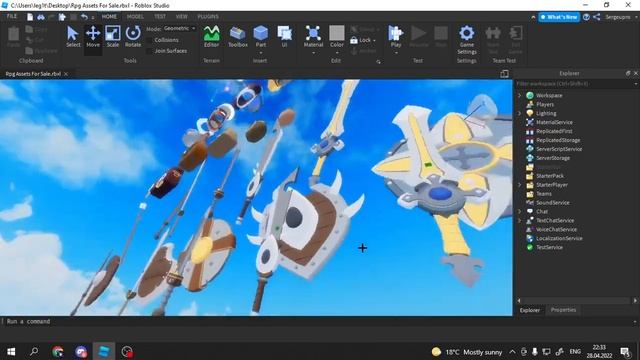
Task: Expand the Chat tree node
Action: click(x=520, y=211)
